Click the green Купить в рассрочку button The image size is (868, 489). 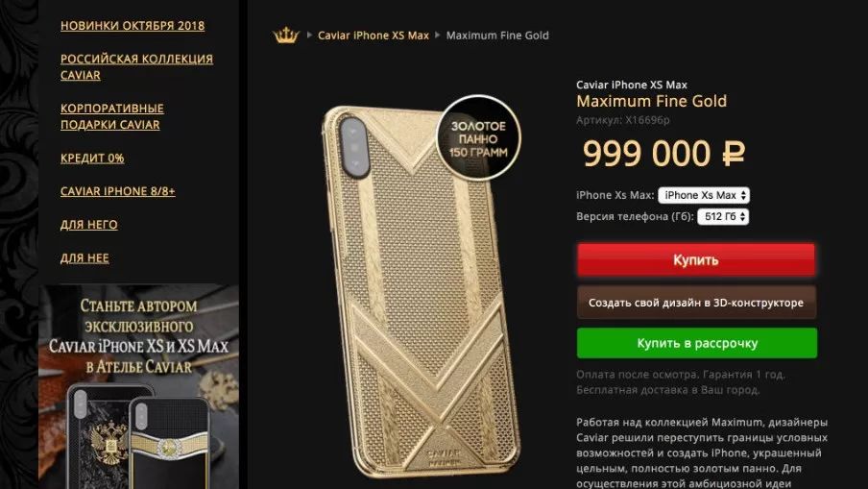click(697, 343)
